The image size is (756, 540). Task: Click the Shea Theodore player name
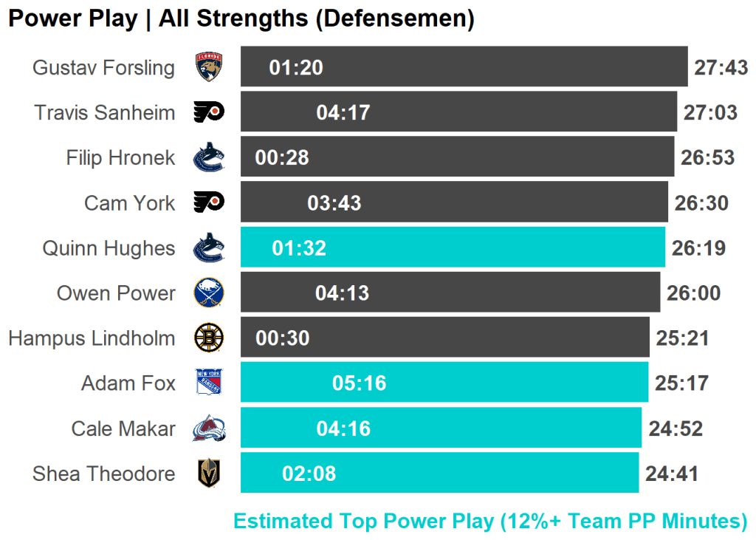point(103,474)
